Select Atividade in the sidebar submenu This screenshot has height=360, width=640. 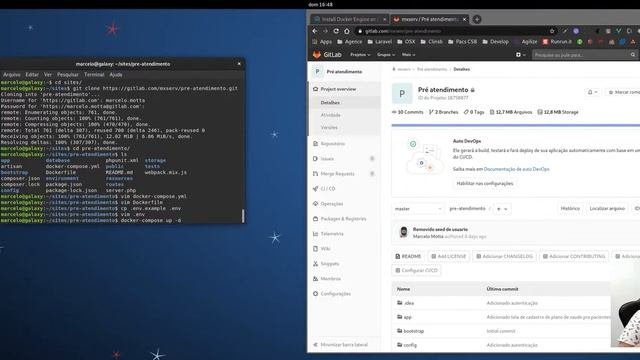point(331,115)
